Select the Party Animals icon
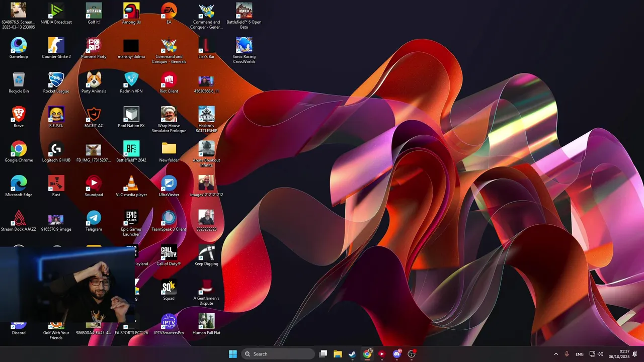Screen dimensions: 644x362 coord(94,83)
